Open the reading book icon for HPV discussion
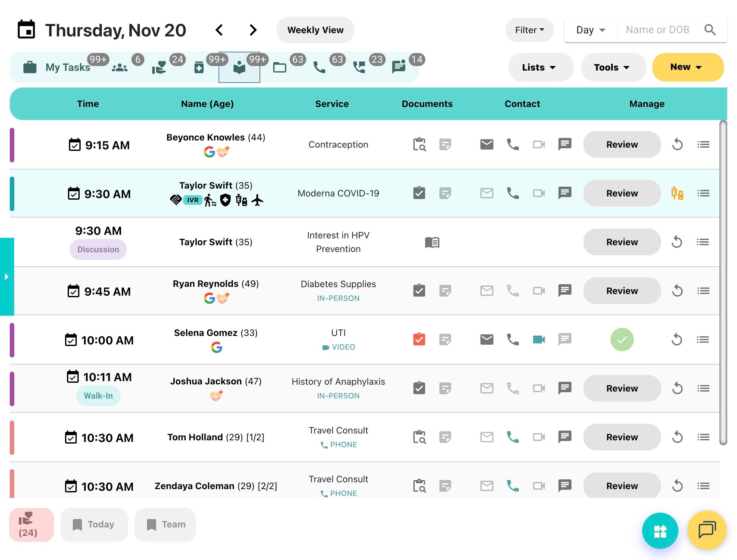Image resolution: width=737 pixels, height=560 pixels. point(432,242)
